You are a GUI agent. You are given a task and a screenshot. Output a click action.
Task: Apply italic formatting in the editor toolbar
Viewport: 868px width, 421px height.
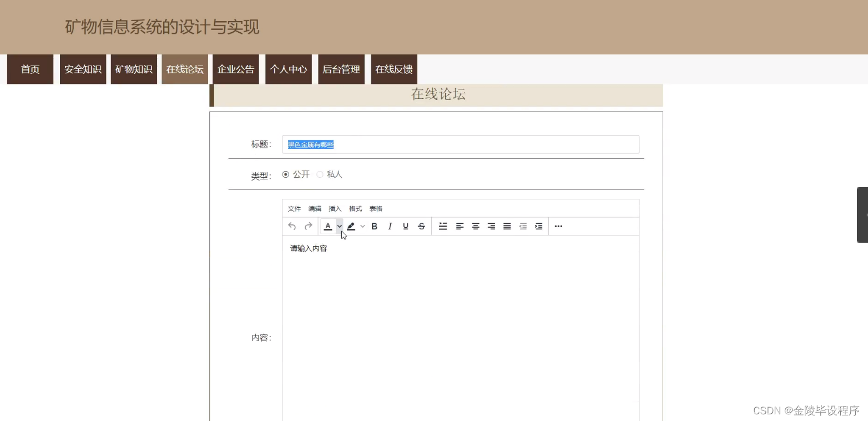point(390,226)
